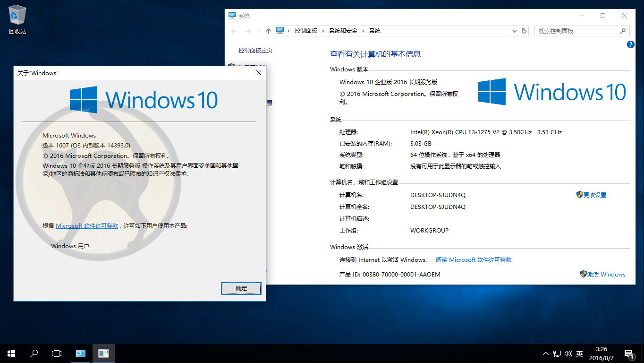The height and width of the screenshot is (363, 644).
Task: Close the About Windows dialog
Action: pos(259,73)
